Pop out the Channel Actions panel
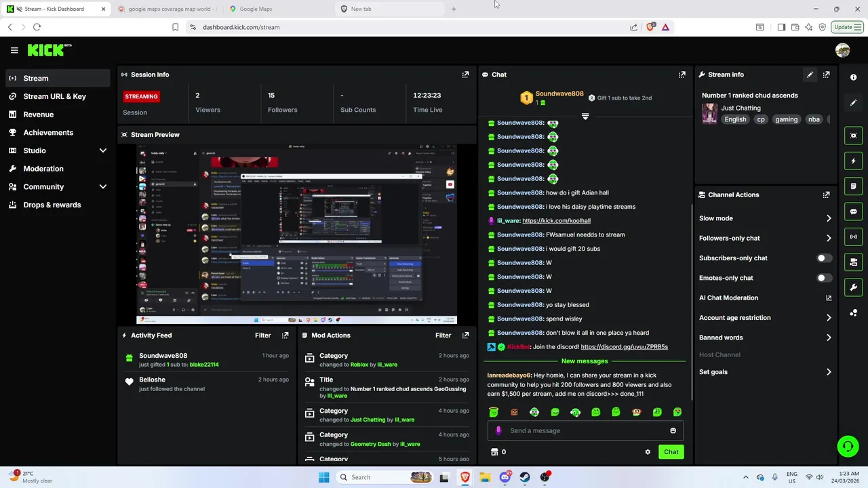The width and height of the screenshot is (868, 488). pyautogui.click(x=826, y=195)
